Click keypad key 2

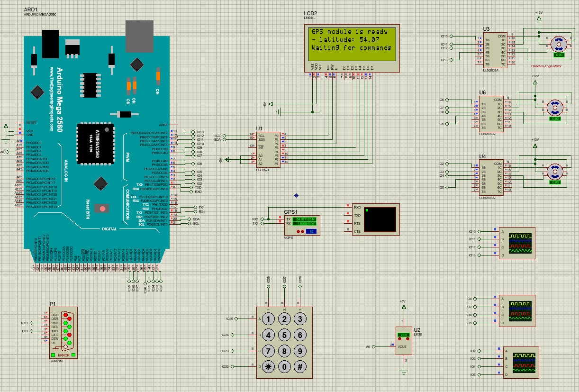tap(284, 319)
